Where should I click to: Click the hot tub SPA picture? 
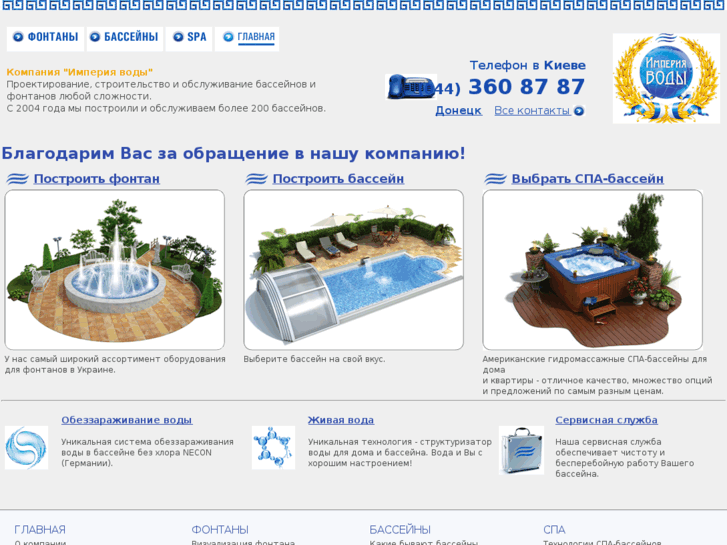[593, 269]
